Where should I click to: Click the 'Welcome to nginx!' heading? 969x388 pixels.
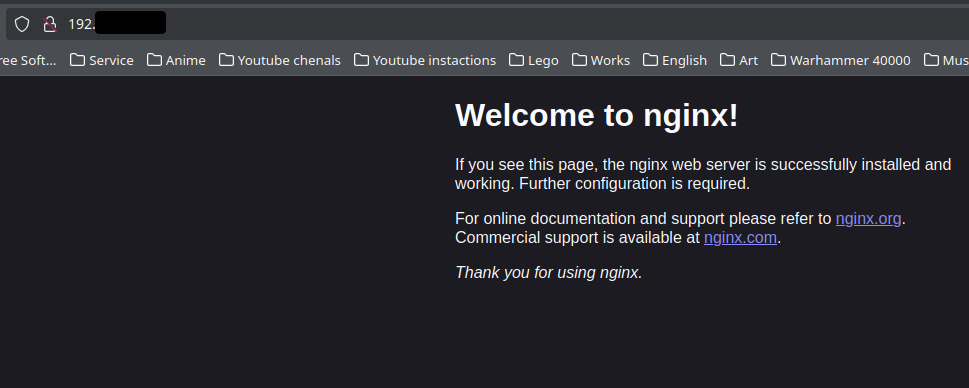click(x=596, y=115)
